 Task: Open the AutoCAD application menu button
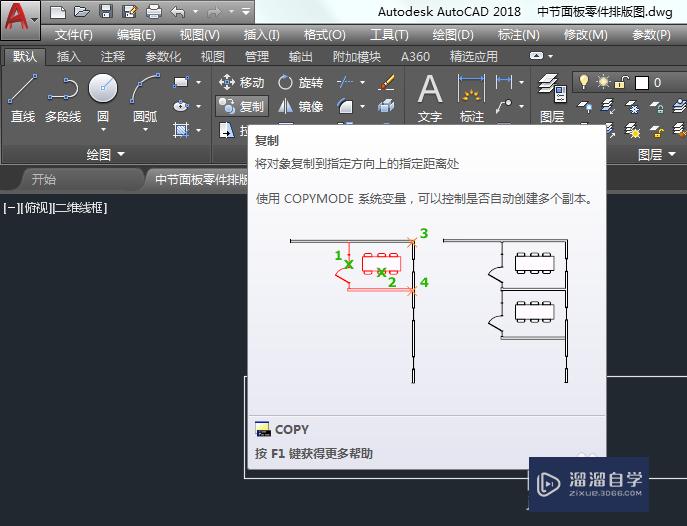pyautogui.click(x=20, y=20)
